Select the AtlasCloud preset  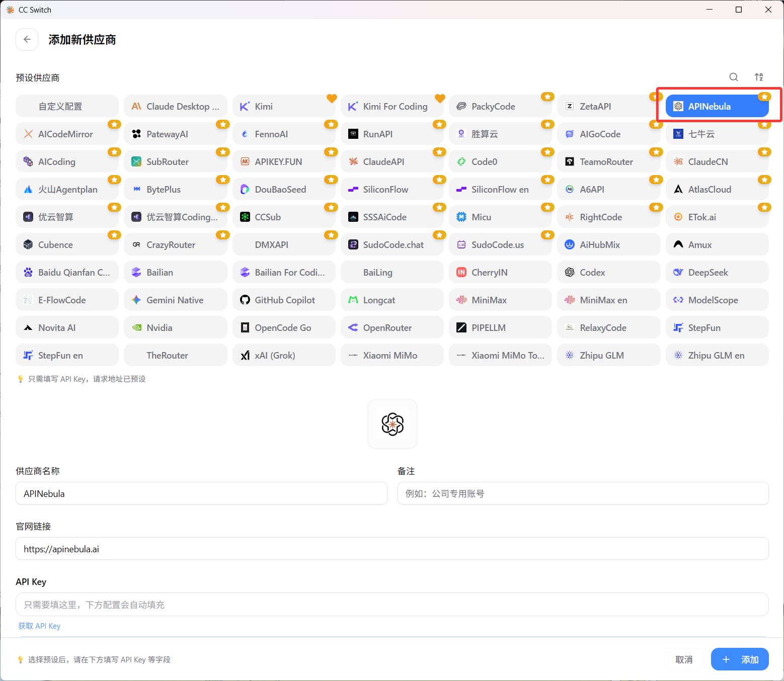[x=717, y=189]
